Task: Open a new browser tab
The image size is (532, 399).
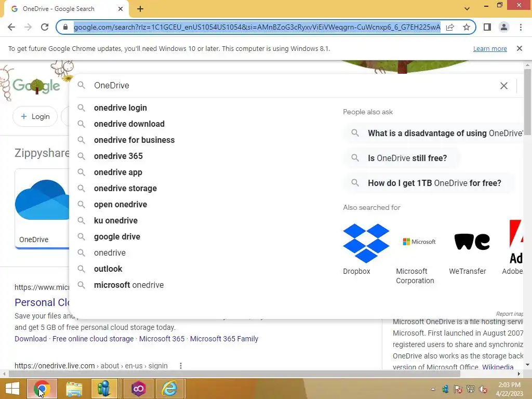Action: pos(140,9)
